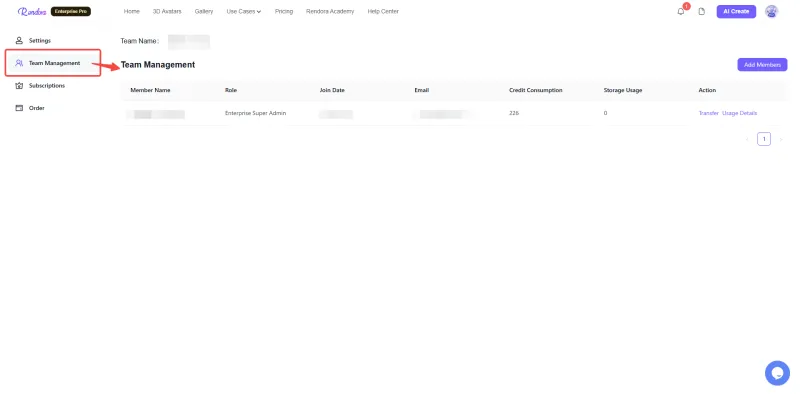Go to previous page arrow

click(x=747, y=139)
